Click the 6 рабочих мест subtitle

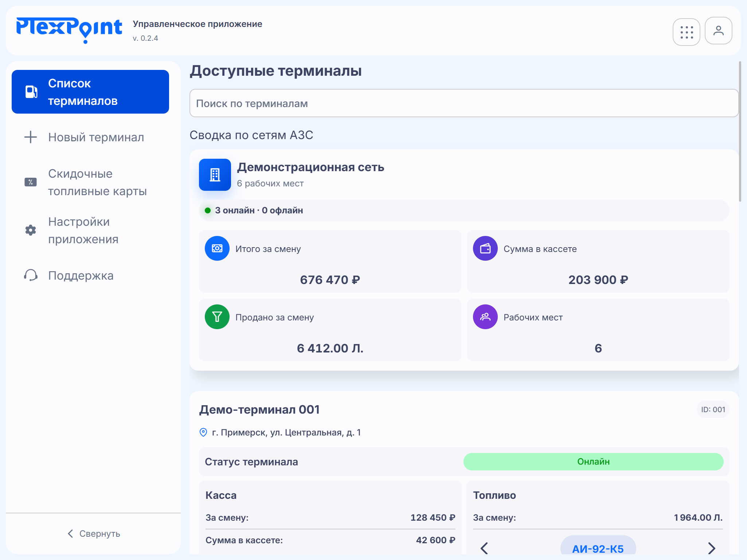[x=270, y=184]
